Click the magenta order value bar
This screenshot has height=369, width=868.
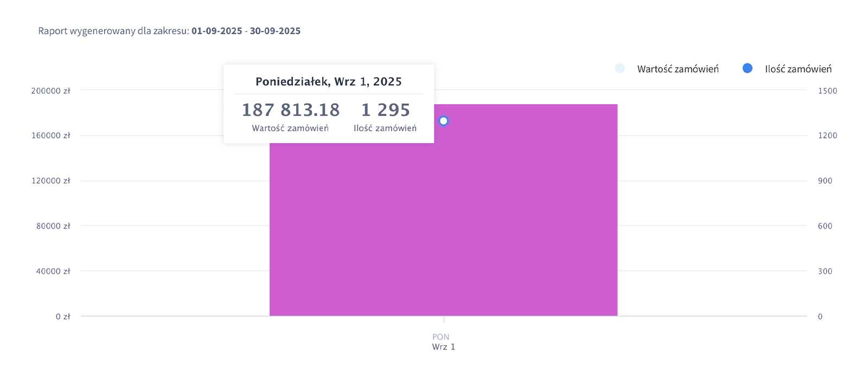pos(443,228)
